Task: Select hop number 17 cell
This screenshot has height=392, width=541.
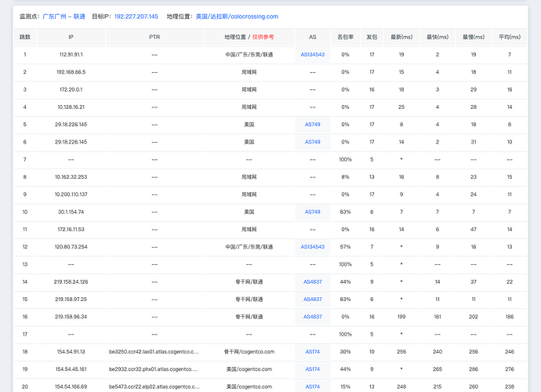Action: pyautogui.click(x=25, y=334)
